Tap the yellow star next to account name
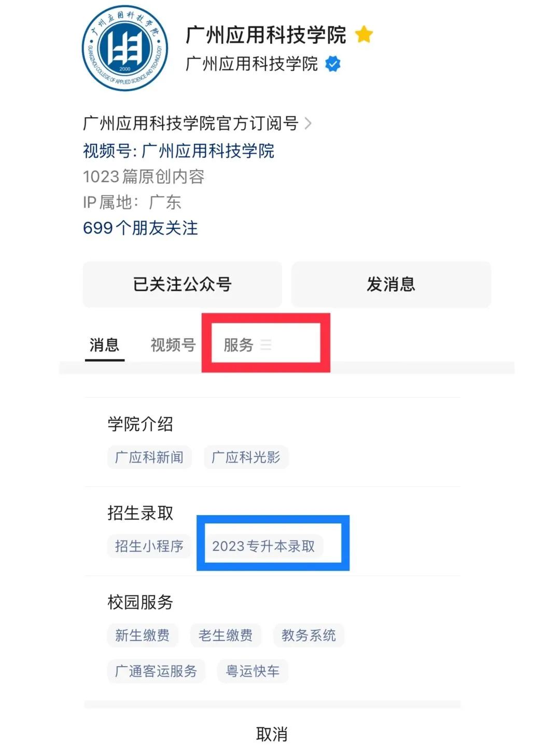560x747 pixels. pos(365,35)
